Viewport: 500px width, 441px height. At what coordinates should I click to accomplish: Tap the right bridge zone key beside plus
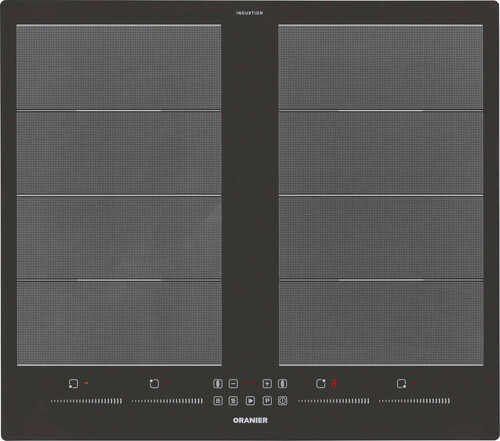coord(283,384)
